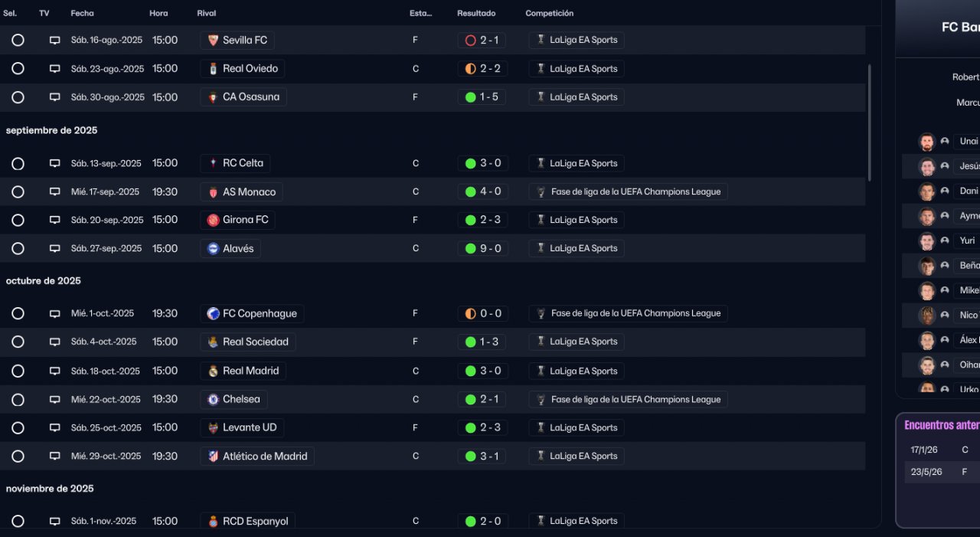
Task: Select the Real Oviedo match radio button
Action: click(18, 68)
